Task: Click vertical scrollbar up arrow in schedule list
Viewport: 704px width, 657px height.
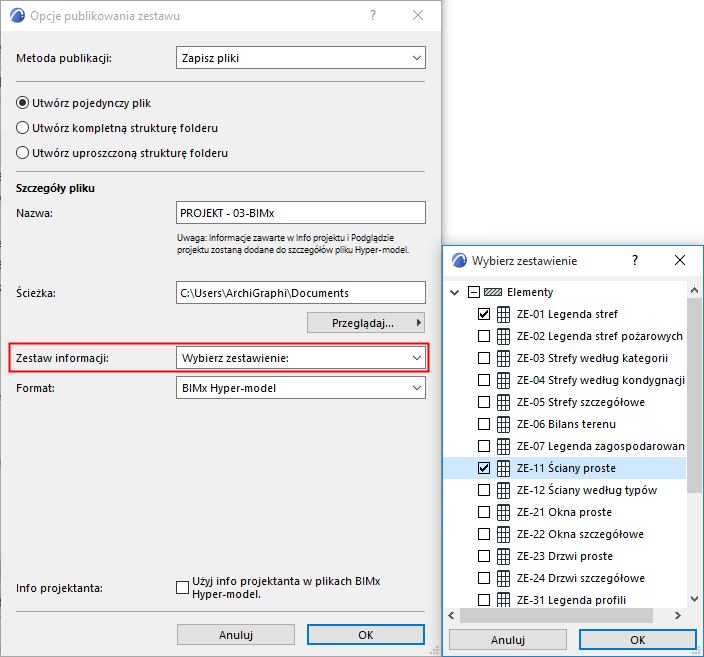Action: [694, 291]
